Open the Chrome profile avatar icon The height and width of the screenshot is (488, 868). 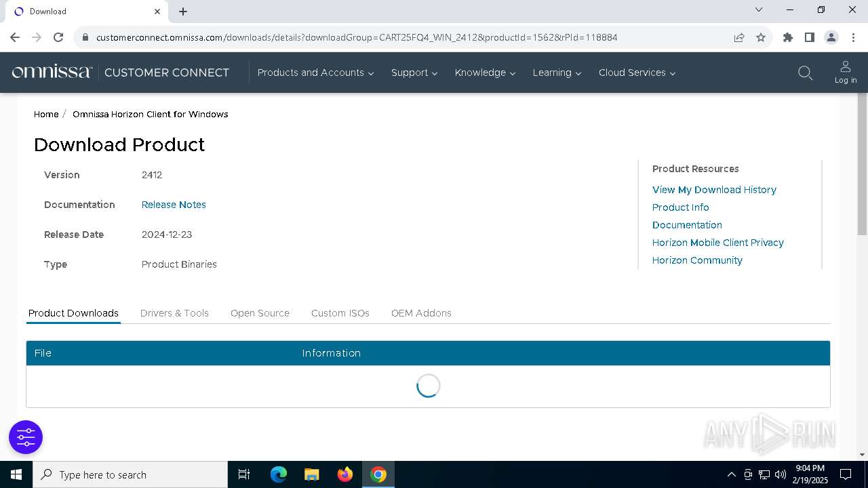pos(831,37)
